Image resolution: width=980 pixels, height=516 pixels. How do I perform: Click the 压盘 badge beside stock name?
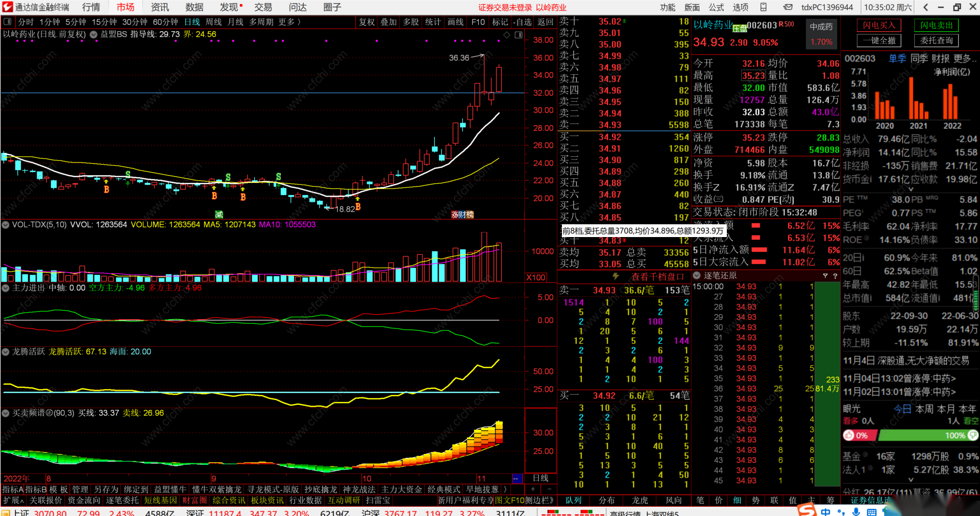coord(740,29)
